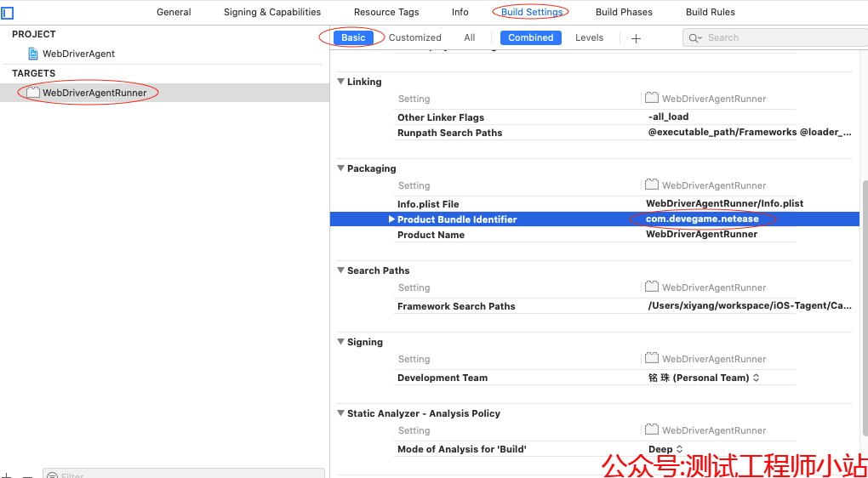Click Product Name value WebDriverAgentRunner
This screenshot has height=478, width=868.
click(x=702, y=234)
